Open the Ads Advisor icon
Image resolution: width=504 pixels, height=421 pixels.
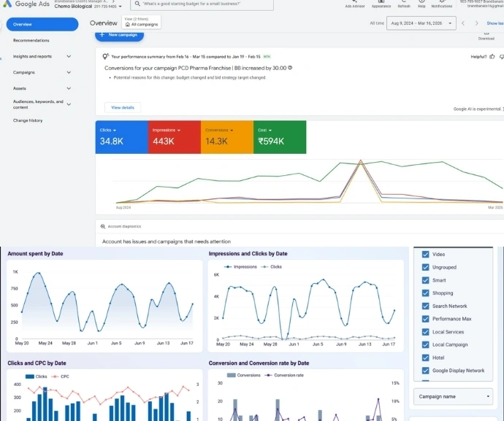(355, 3)
